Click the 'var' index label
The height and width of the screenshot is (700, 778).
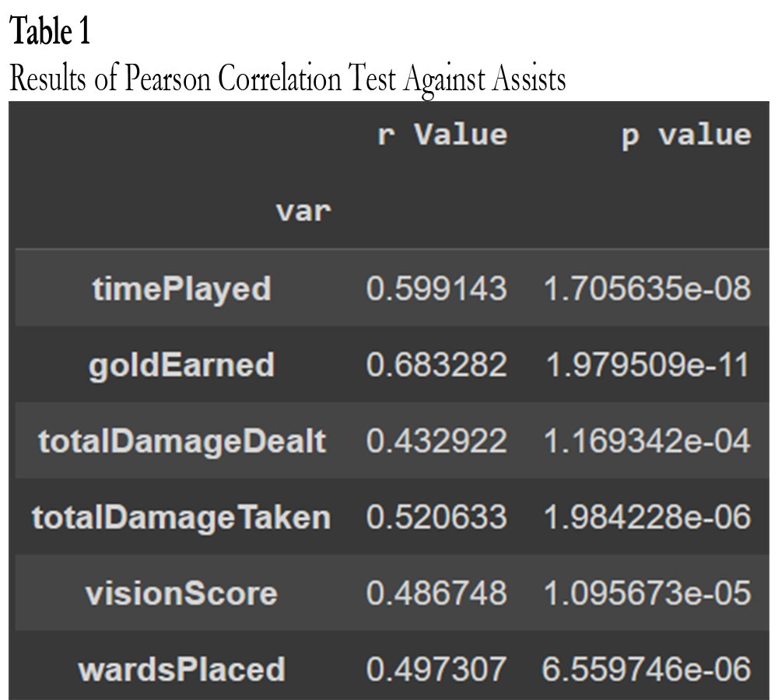303,212
